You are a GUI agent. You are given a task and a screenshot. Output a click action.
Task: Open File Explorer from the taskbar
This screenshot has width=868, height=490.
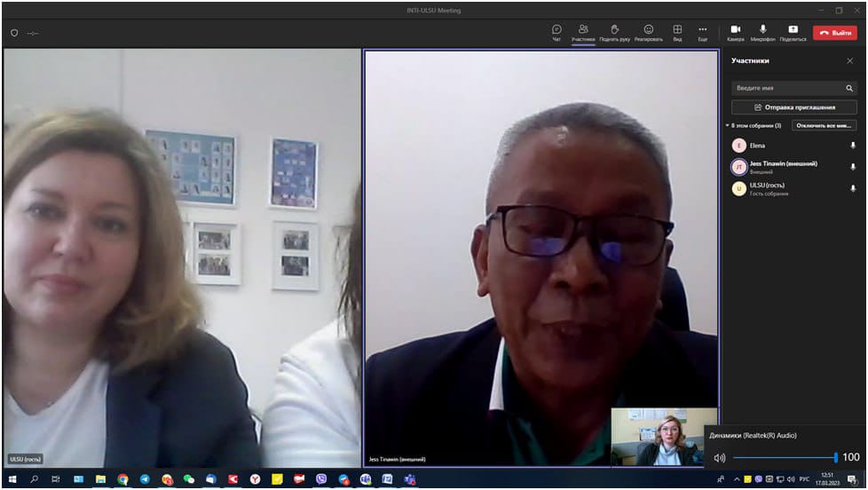point(100,479)
